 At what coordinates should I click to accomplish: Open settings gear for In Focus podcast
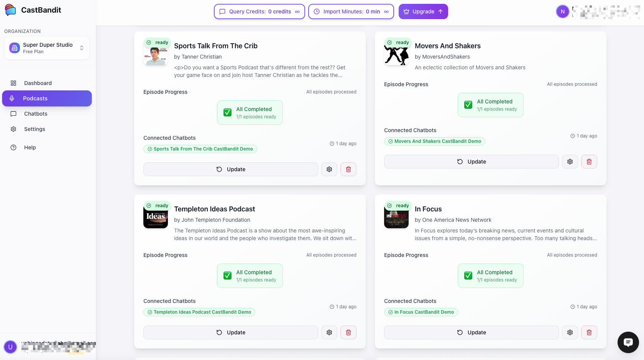[570, 332]
